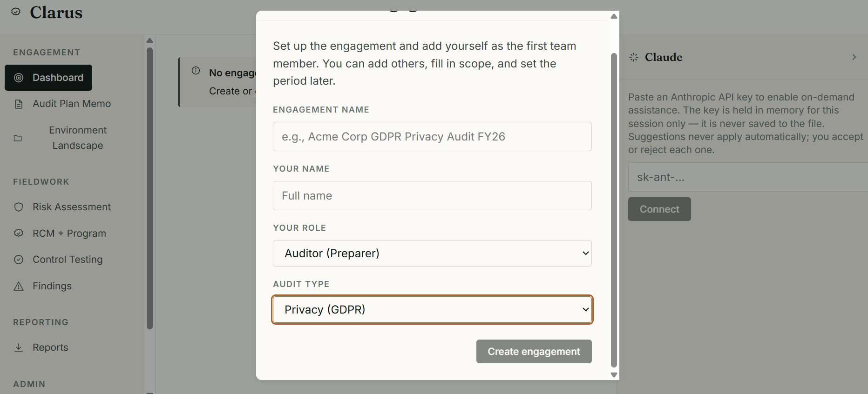This screenshot has height=394, width=868.
Task: Click the Claude sparkle icon
Action: 634,57
